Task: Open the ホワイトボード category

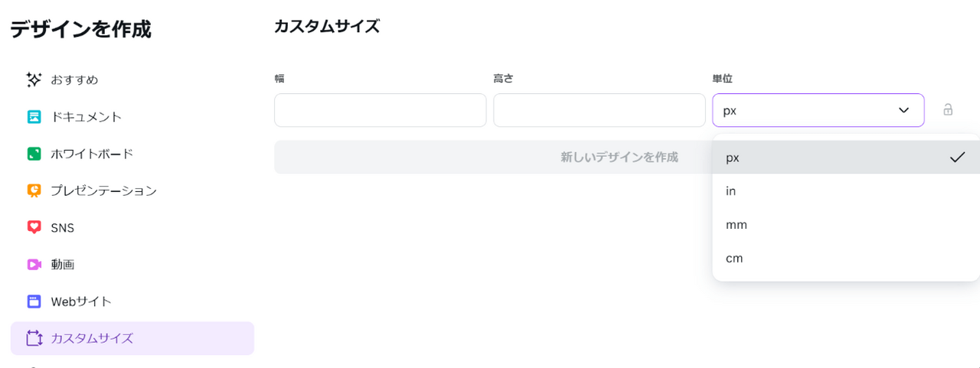Action: [132, 154]
